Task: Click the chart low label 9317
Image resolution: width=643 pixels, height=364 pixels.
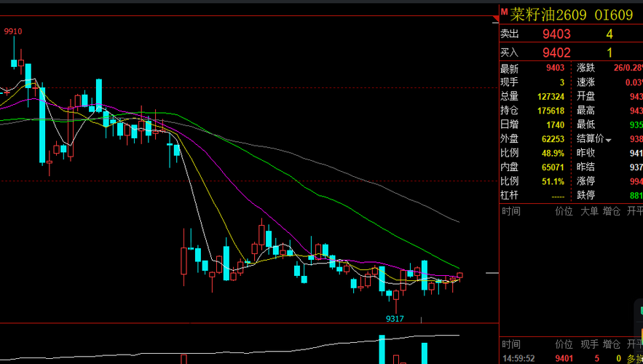Action: [x=395, y=319]
